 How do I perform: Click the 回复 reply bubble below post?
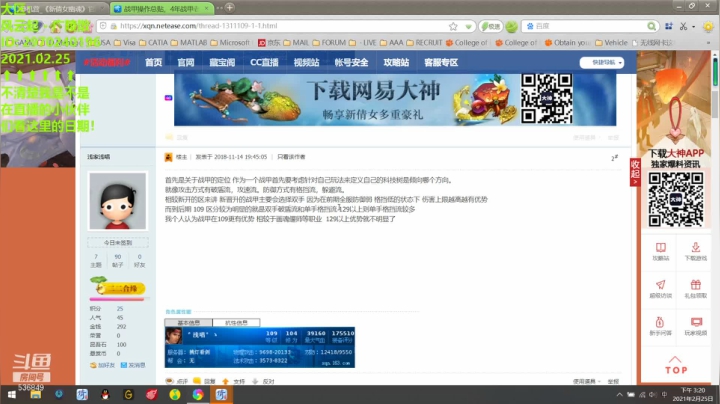[197, 381]
